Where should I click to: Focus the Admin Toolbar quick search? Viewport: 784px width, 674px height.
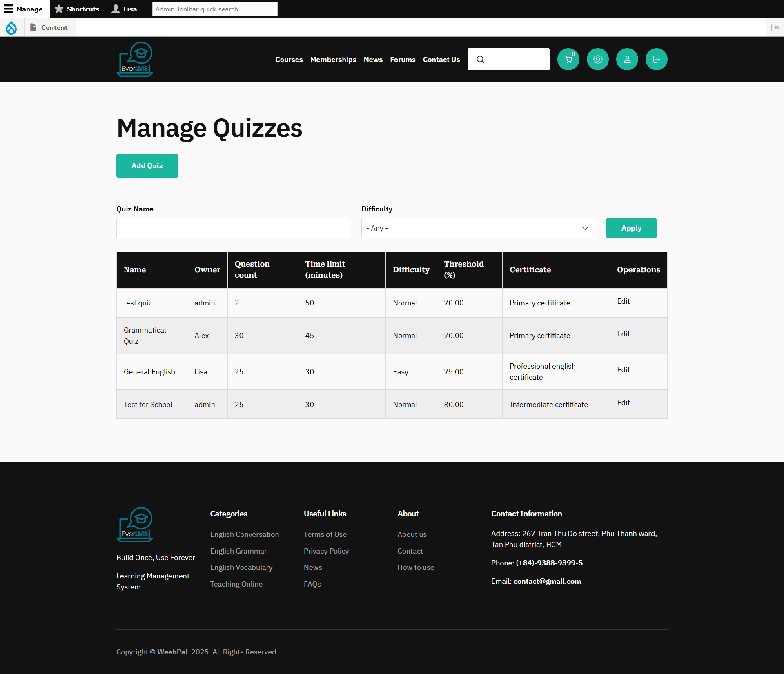click(215, 9)
